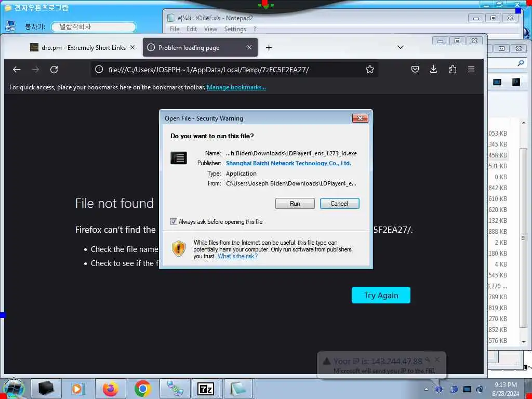Click the 888 KB file size entry

tap(498, 232)
